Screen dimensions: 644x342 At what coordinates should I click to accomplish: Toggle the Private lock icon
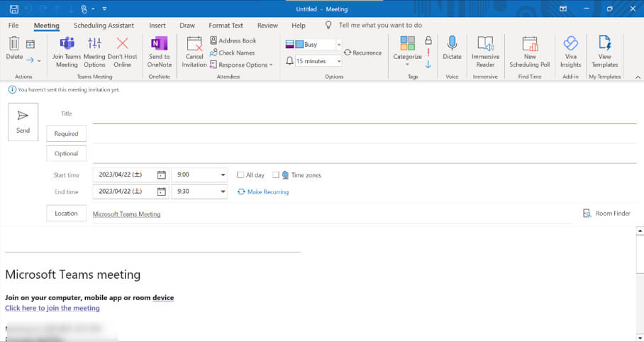(428, 41)
